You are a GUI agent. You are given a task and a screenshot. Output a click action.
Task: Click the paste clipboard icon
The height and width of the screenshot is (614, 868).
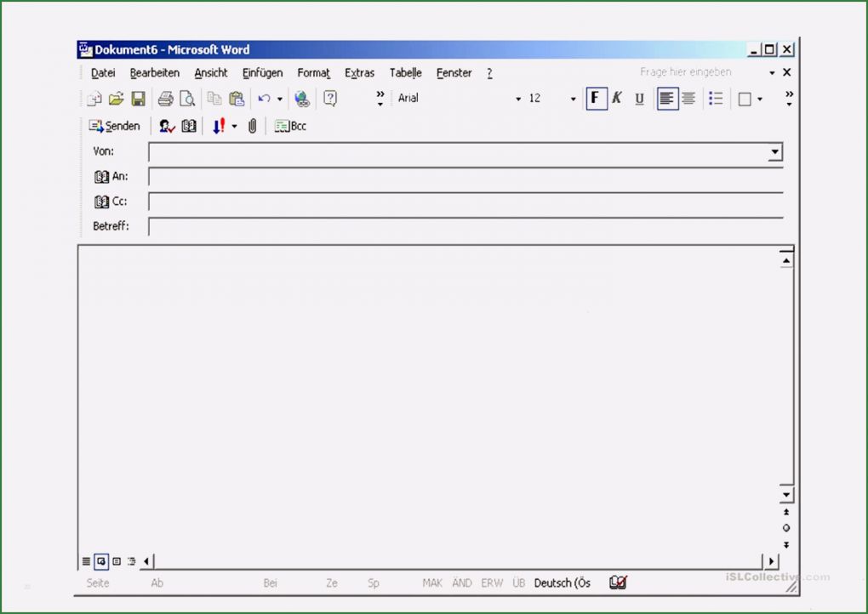(x=237, y=99)
